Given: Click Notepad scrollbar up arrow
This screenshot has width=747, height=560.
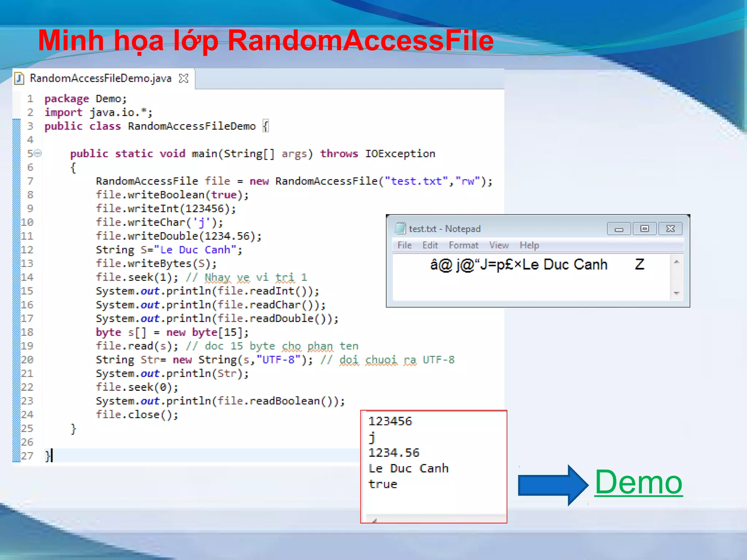Looking at the screenshot, I should (x=677, y=262).
